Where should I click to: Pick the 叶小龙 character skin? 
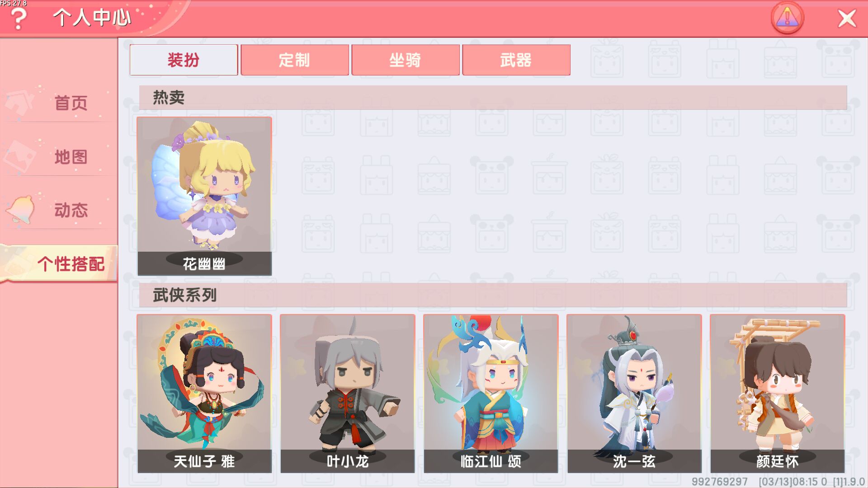pos(348,394)
